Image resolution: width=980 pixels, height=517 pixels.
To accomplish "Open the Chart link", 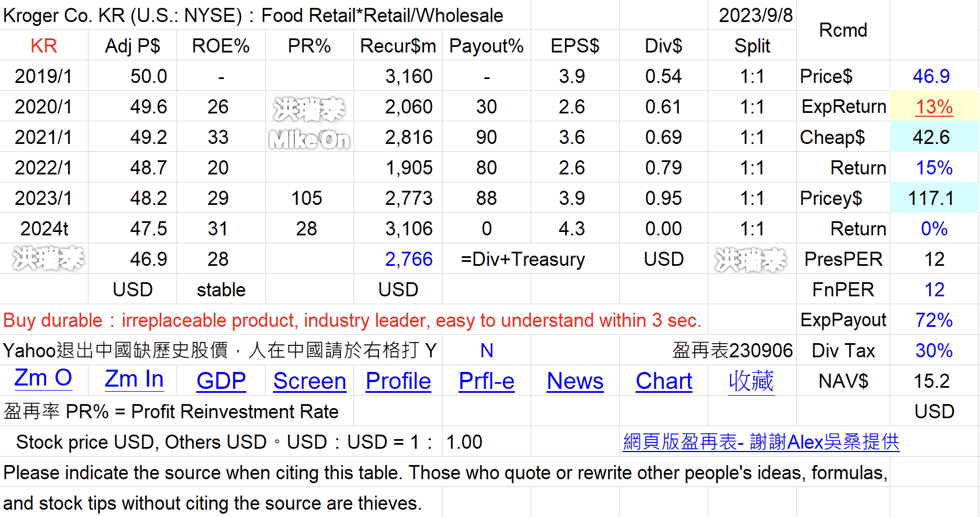I will coord(664,381).
